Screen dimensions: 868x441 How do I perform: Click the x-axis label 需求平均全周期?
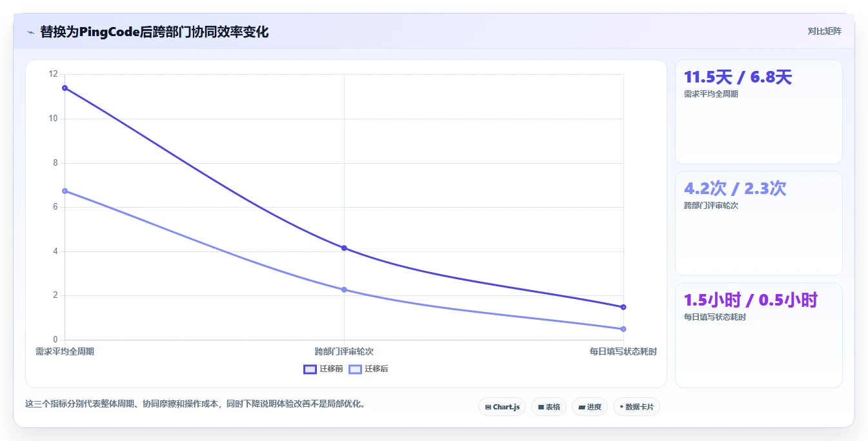point(65,351)
